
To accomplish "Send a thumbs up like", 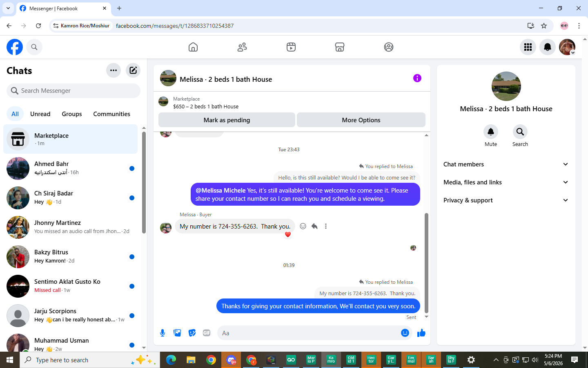I will click(421, 333).
